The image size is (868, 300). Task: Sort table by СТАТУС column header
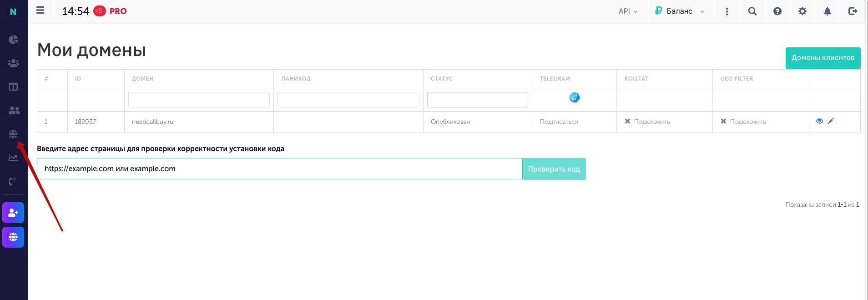[442, 79]
